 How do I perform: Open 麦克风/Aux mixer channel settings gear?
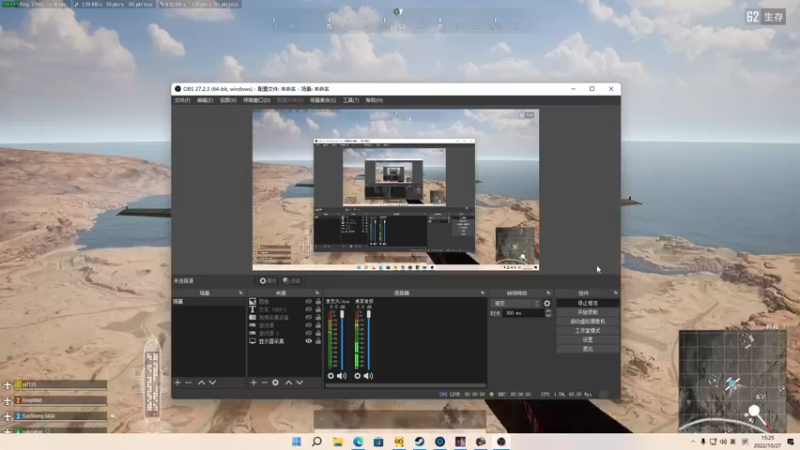pyautogui.click(x=331, y=376)
